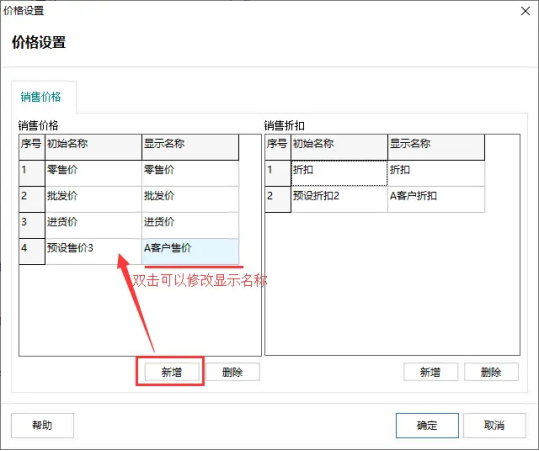Image resolution: width=539 pixels, height=451 pixels.
Task: Click 删除 button under sales price table
Action: (232, 372)
